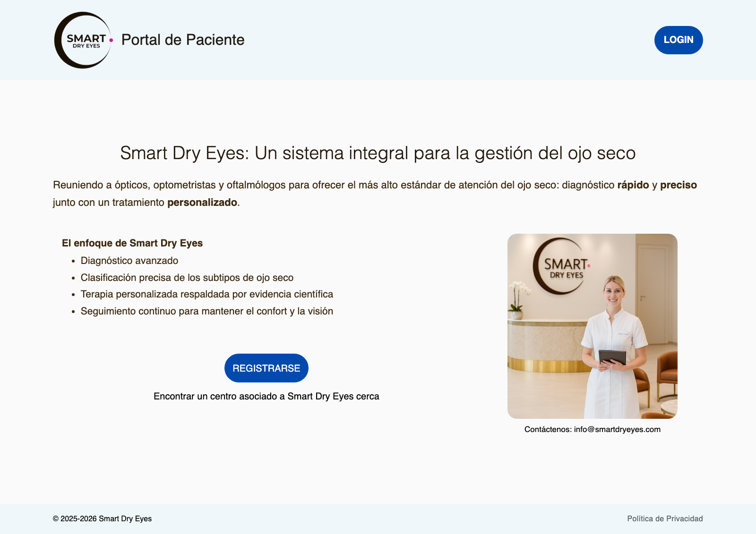This screenshot has width=756, height=534.
Task: Click the bold word preciso in intro
Action: (x=679, y=185)
